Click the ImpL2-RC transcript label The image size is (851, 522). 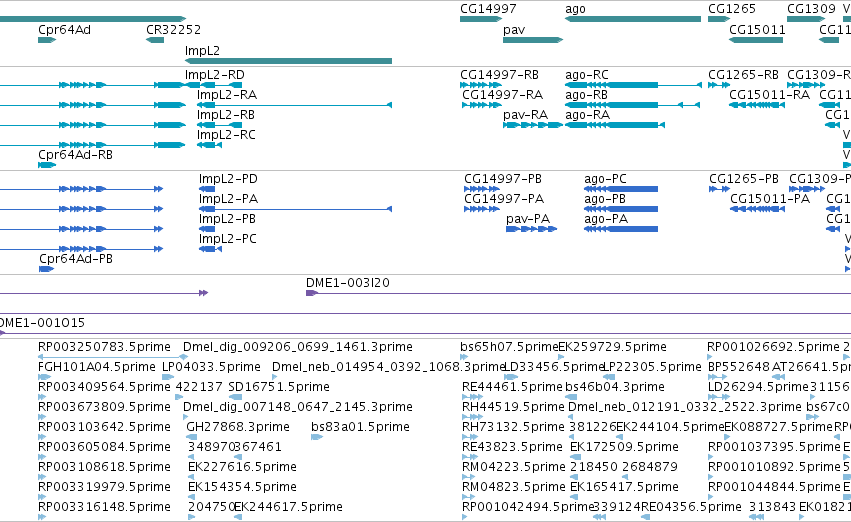pyautogui.click(x=226, y=135)
